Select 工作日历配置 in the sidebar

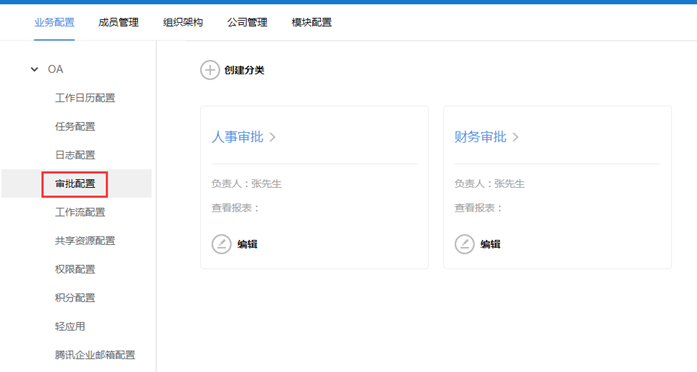[x=85, y=98]
